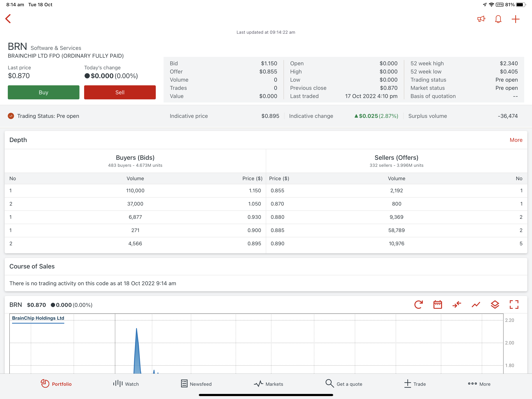This screenshot has height=399, width=532.
Task: Expand chart to fullscreen
Action: (x=514, y=305)
